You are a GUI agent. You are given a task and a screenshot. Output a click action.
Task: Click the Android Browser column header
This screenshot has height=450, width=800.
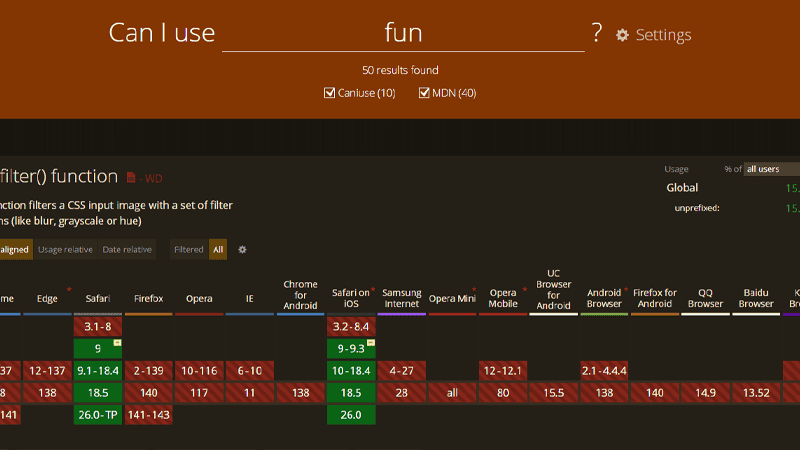604,298
